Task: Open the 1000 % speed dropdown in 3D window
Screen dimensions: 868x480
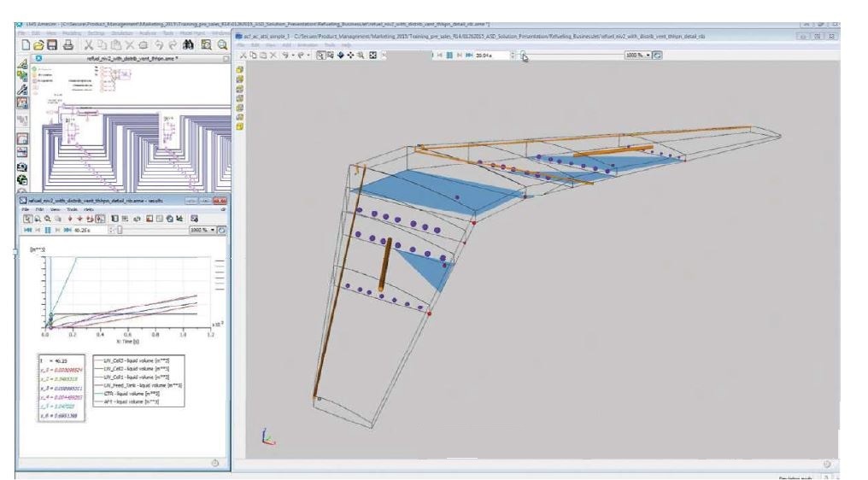Action: 638,56
